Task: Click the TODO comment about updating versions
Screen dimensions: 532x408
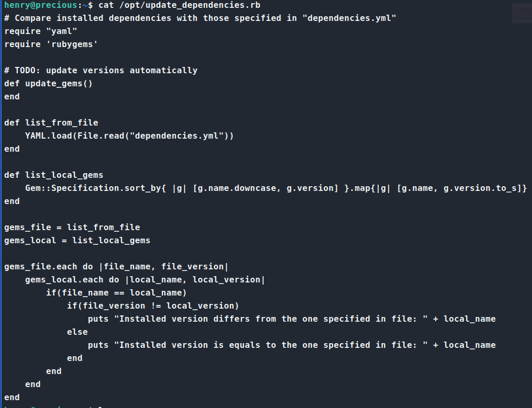Action: click(101, 71)
